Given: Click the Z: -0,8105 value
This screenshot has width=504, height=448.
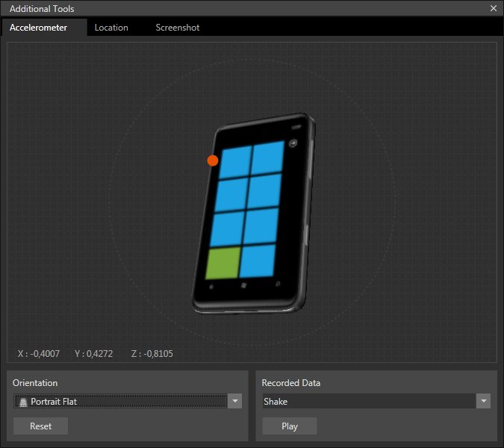Looking at the screenshot, I should pos(152,354).
